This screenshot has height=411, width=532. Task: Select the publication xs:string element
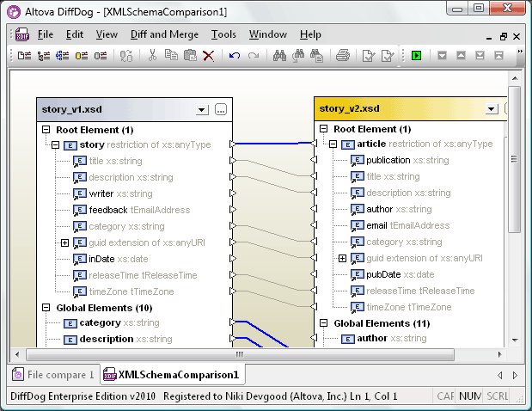(x=400, y=160)
